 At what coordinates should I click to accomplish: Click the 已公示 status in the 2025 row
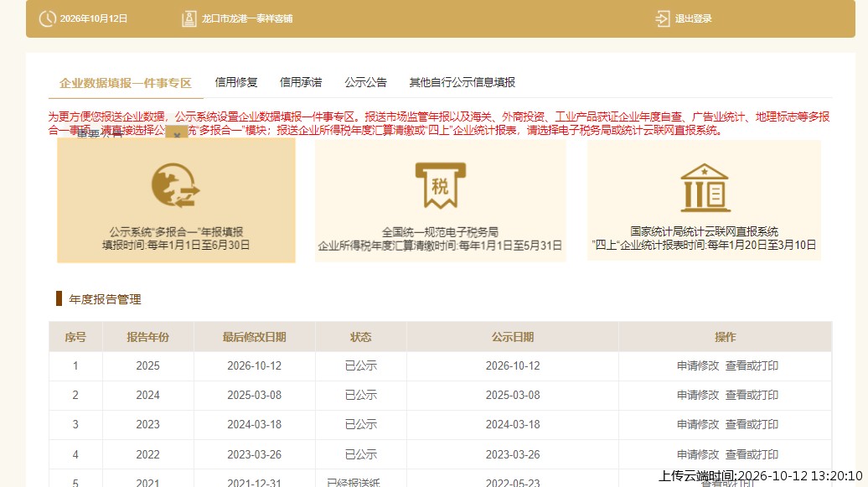pos(361,365)
